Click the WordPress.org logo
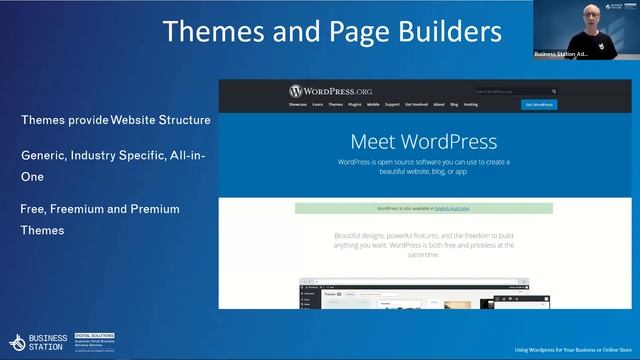The height and width of the screenshot is (360, 640). click(x=331, y=91)
